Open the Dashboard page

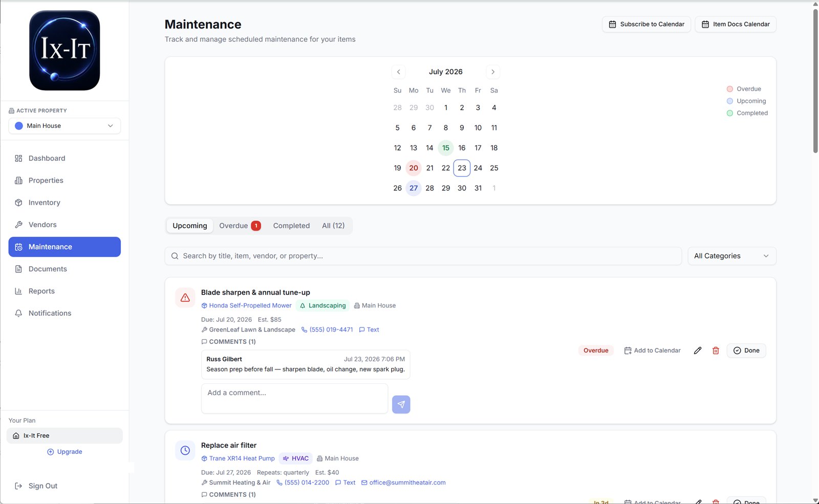[64, 158]
